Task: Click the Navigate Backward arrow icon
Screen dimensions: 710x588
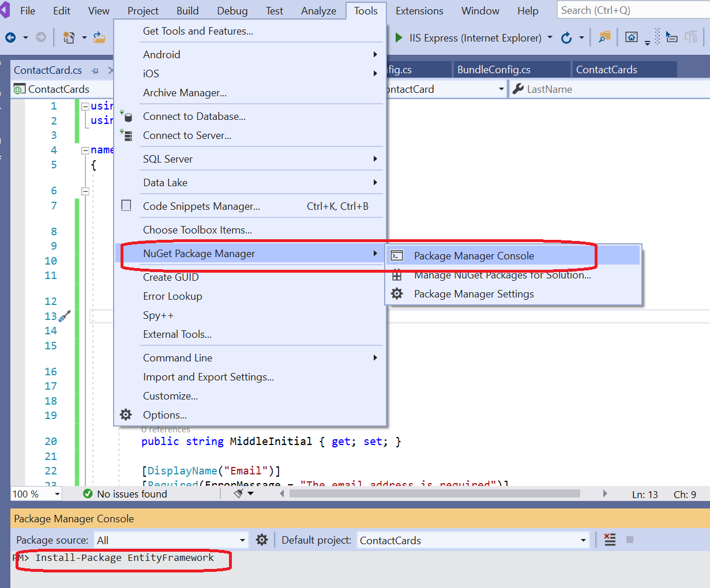Action: [x=10, y=37]
